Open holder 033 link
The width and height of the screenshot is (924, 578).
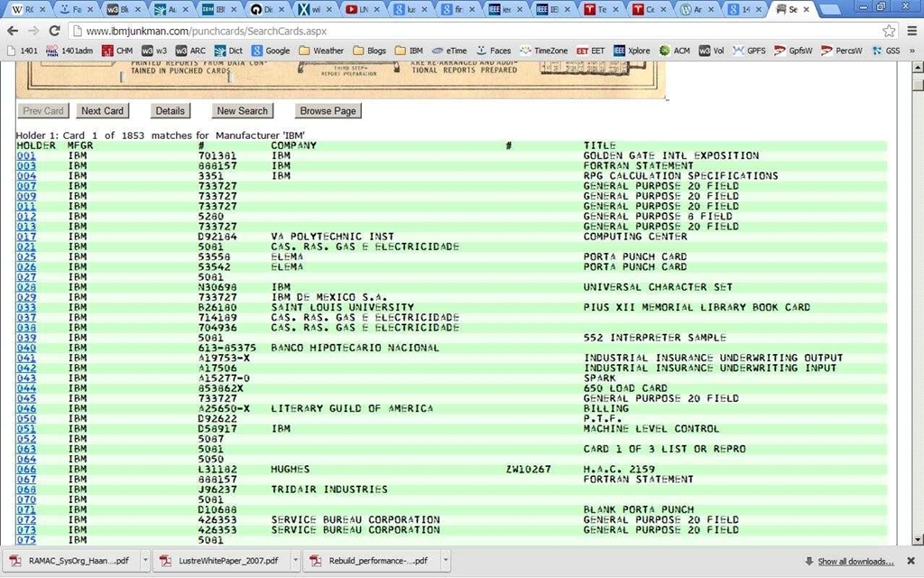pos(26,307)
